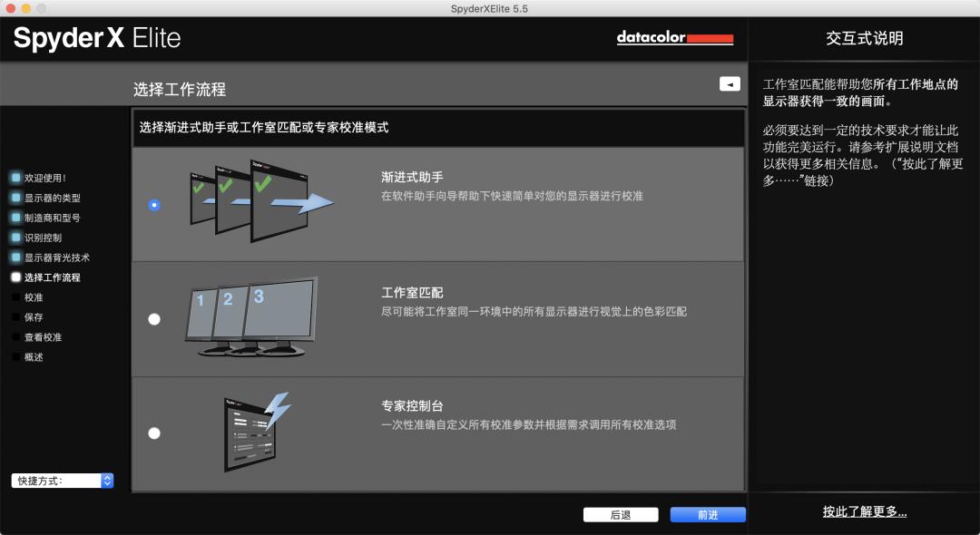Click the 前进 button
This screenshot has height=535, width=980.
708,515
